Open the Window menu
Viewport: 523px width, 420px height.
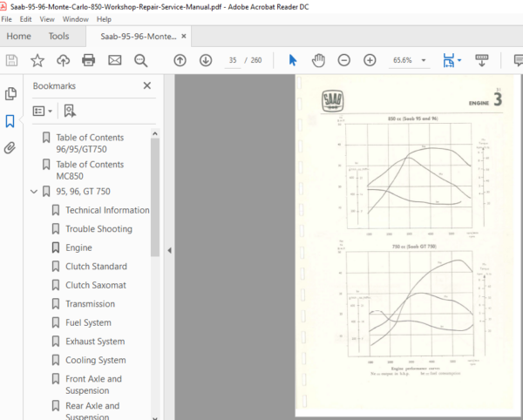coord(75,19)
